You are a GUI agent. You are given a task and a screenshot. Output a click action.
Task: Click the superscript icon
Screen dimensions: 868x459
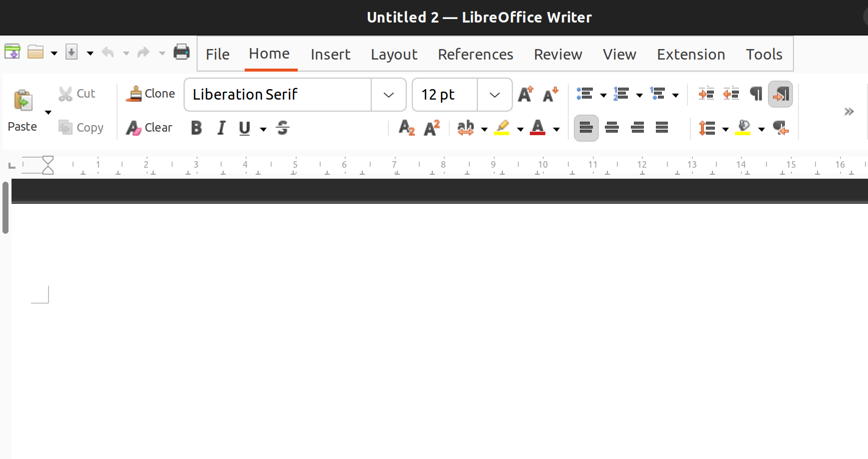(x=431, y=128)
